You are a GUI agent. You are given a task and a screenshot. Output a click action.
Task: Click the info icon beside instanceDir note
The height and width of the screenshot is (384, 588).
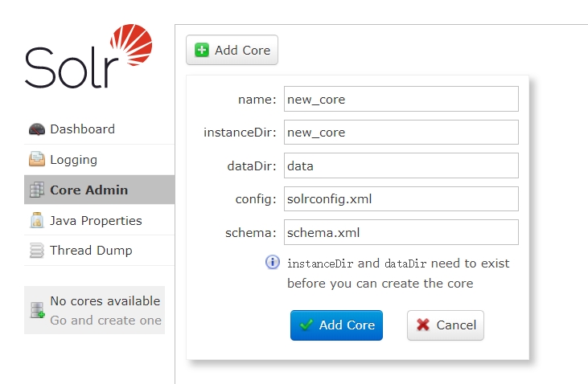click(x=273, y=262)
